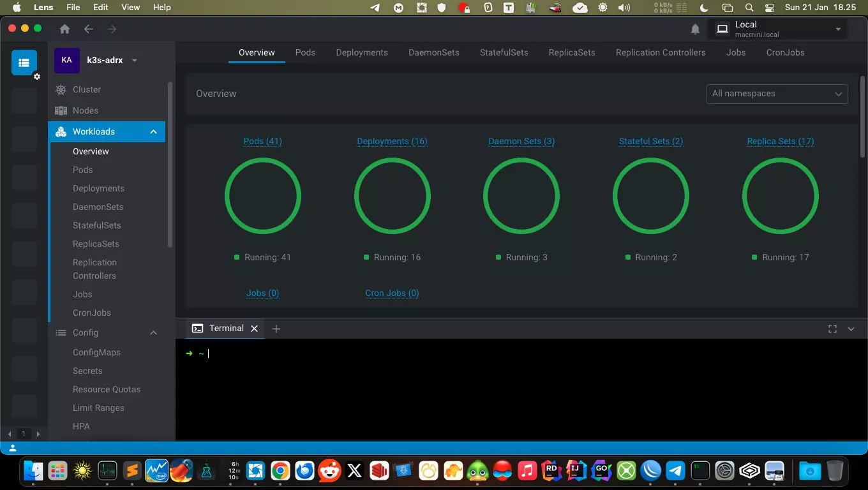The width and height of the screenshot is (868, 490).
Task: Click the sidebar vertical scrollbar
Action: point(170,165)
